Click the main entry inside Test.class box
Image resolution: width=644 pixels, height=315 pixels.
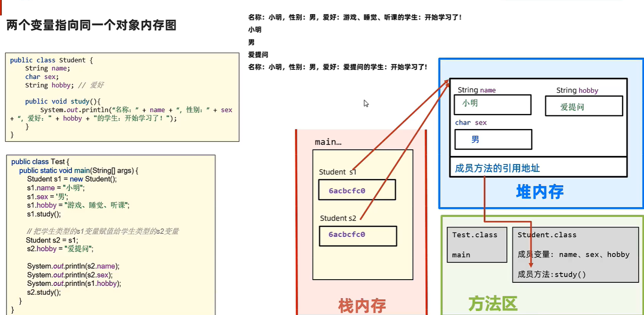[461, 255]
